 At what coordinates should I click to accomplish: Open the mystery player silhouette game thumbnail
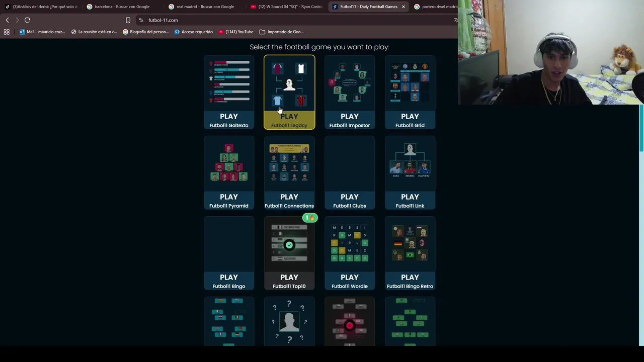point(289,322)
